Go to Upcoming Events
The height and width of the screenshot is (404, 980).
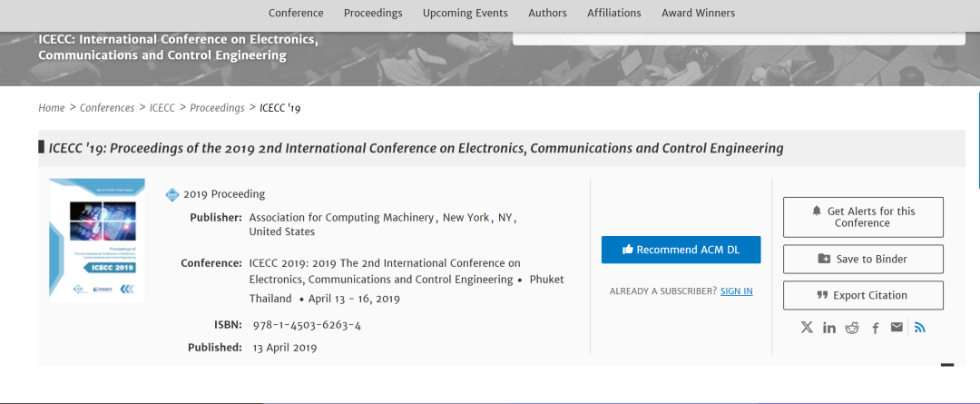pos(465,13)
